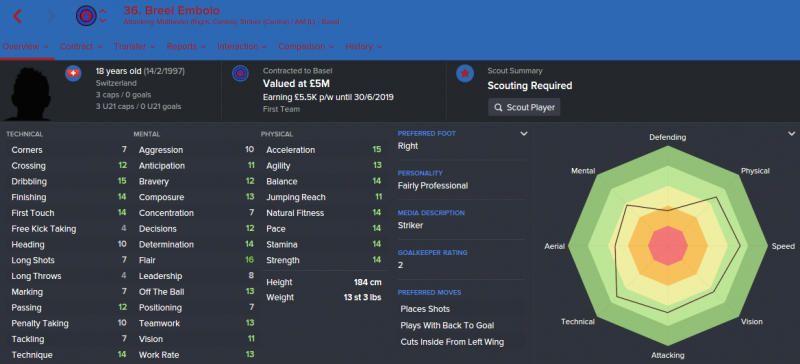Click the player silhouette photo
Image resolution: width=800 pixels, height=364 pixels.
tap(27, 93)
